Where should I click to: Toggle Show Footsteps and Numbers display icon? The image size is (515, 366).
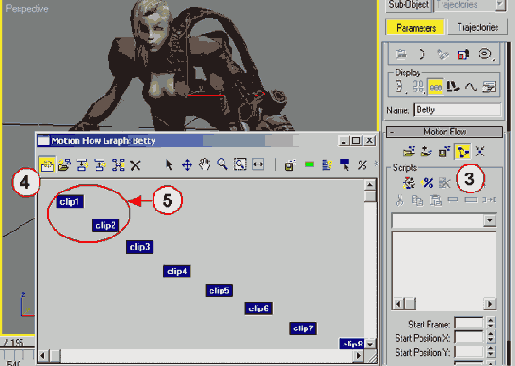click(x=418, y=87)
